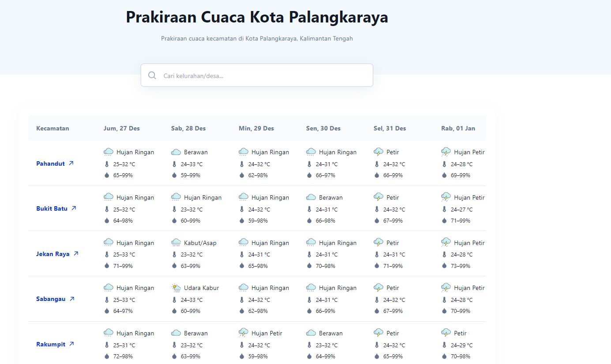This screenshot has width=611, height=364.
Task: Click the arrow icon next to Pahandut
Action: pos(71,163)
